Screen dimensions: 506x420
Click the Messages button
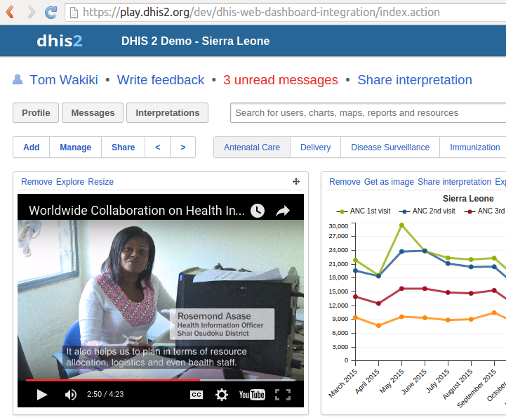93,112
